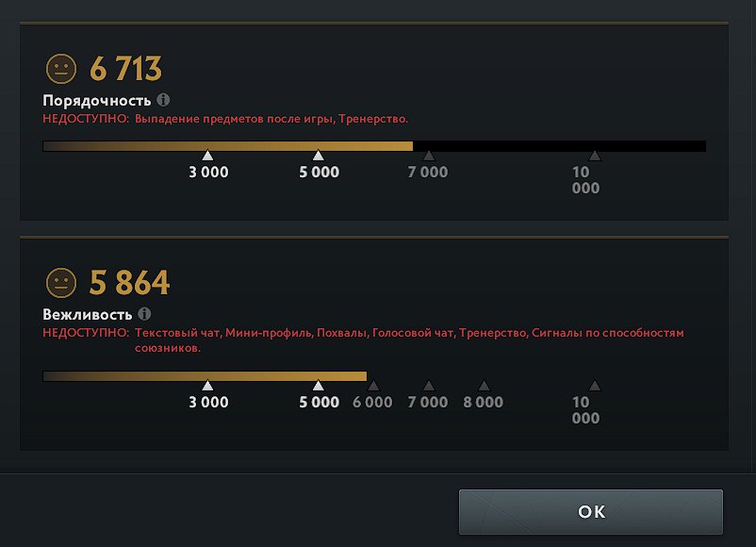Screen dimensions: 756x547
Task: Click the info icon beside Вежливость
Action: pyautogui.click(x=144, y=314)
